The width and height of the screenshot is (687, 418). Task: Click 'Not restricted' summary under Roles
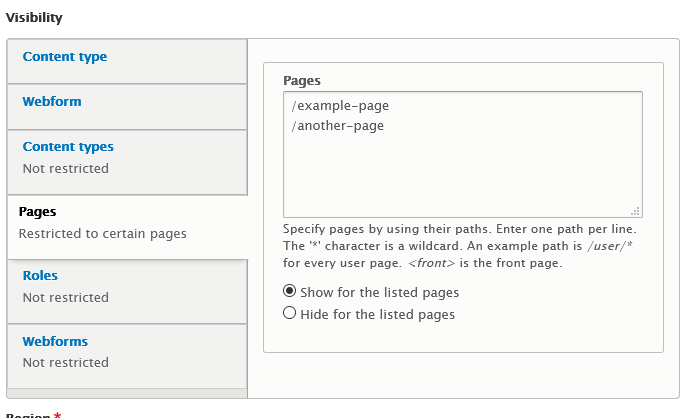click(66, 297)
